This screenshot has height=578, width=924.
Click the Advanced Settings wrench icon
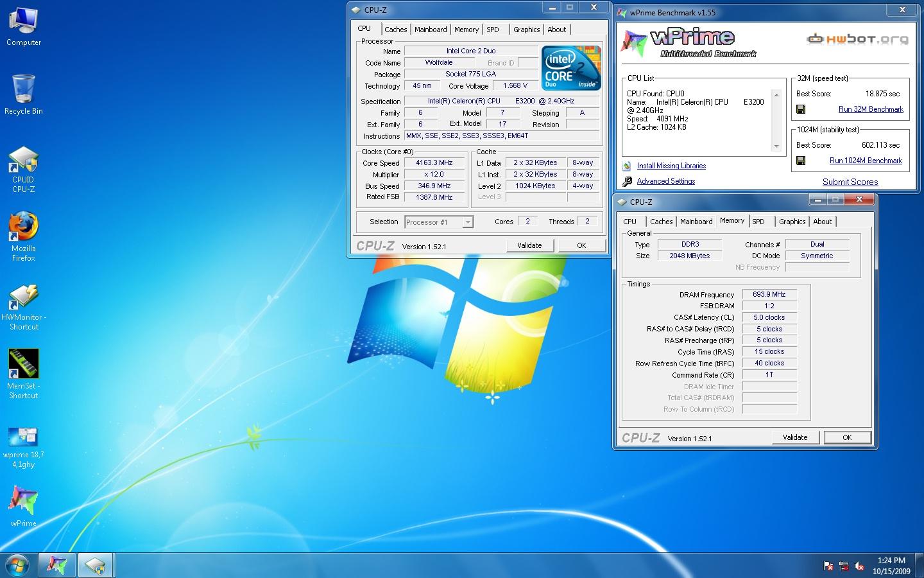click(627, 181)
